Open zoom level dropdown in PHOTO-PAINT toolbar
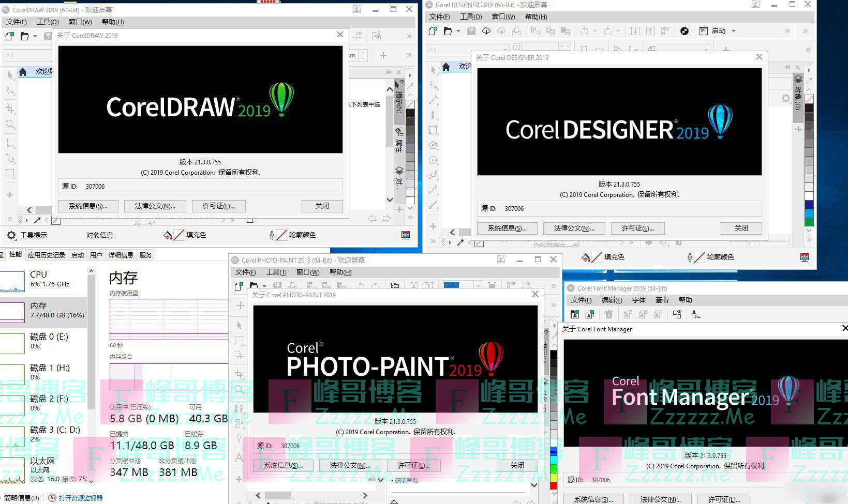848x504 pixels. coord(479,285)
